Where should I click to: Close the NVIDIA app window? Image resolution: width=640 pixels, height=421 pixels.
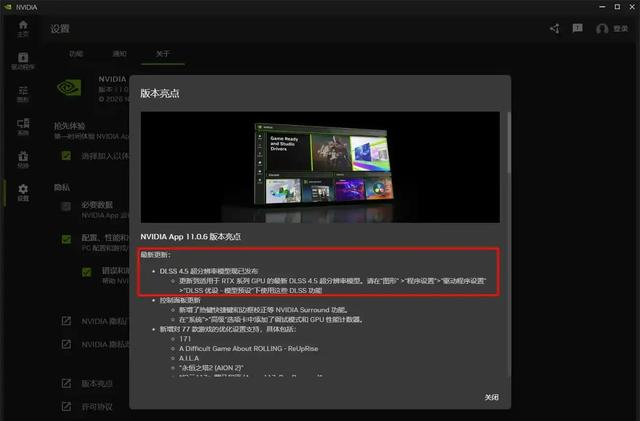[x=632, y=7]
